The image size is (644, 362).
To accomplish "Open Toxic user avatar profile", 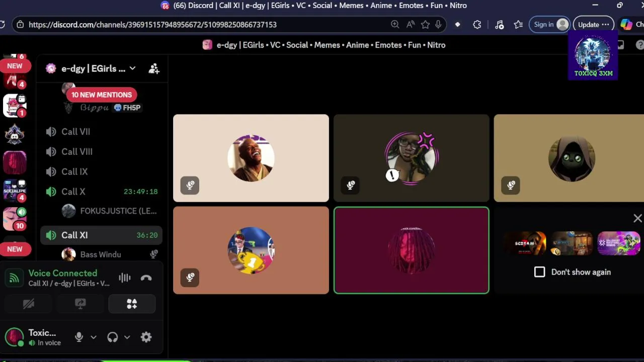I will point(14,337).
